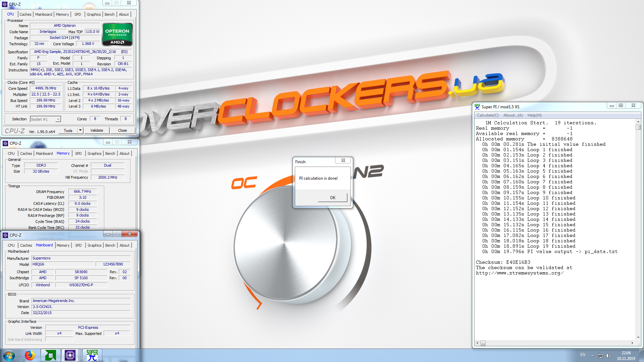This screenshot has height=362, width=644.
Task: Click the Multiplier 22.5 value field
Action: 46,95
